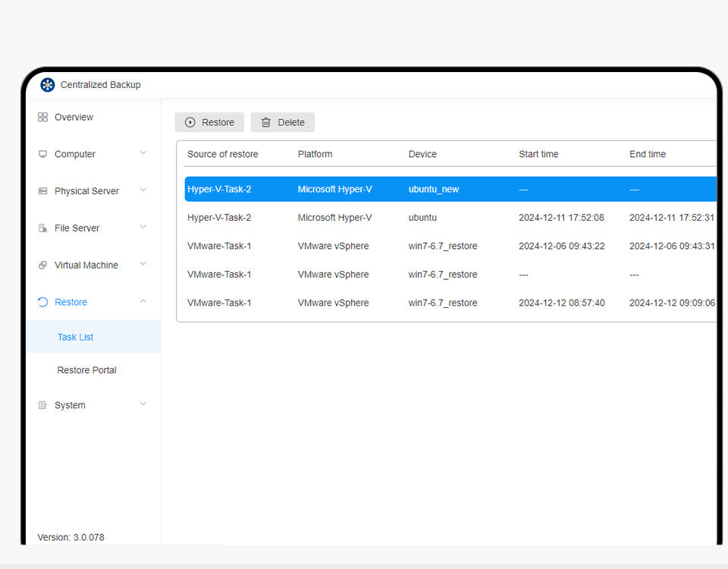The width and height of the screenshot is (728, 569).
Task: Click the Restore circular arrow icon
Action: tap(42, 303)
